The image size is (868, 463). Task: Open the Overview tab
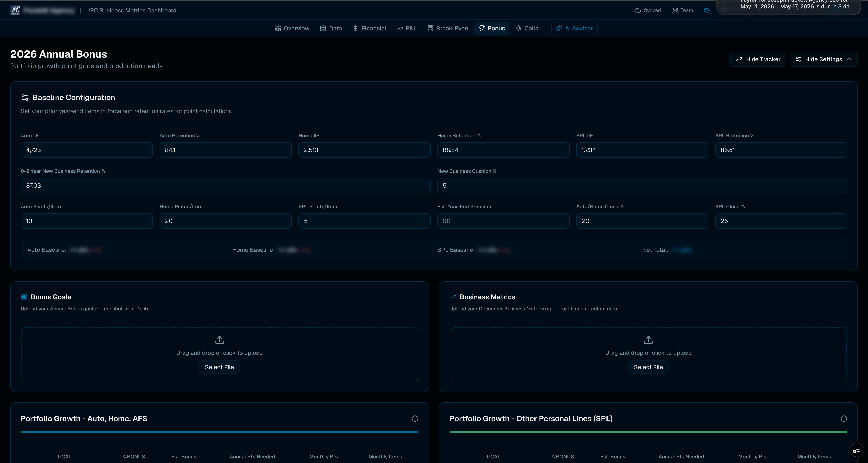(x=292, y=28)
